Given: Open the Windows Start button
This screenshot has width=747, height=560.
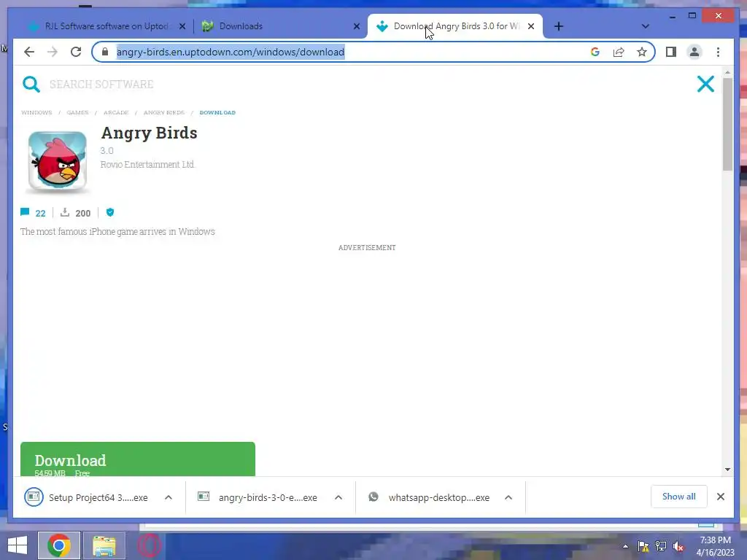Looking at the screenshot, I should tap(18, 545).
